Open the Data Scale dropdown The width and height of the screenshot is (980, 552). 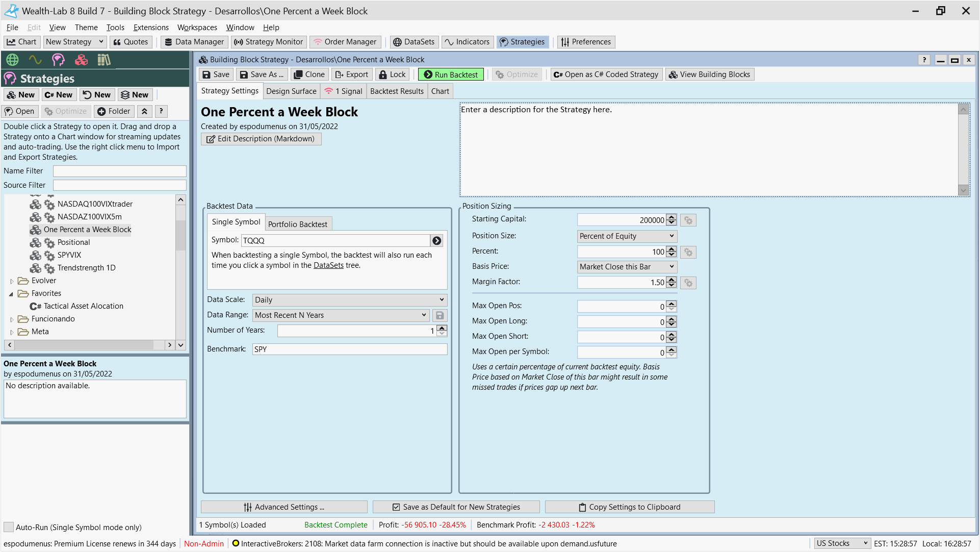(350, 300)
